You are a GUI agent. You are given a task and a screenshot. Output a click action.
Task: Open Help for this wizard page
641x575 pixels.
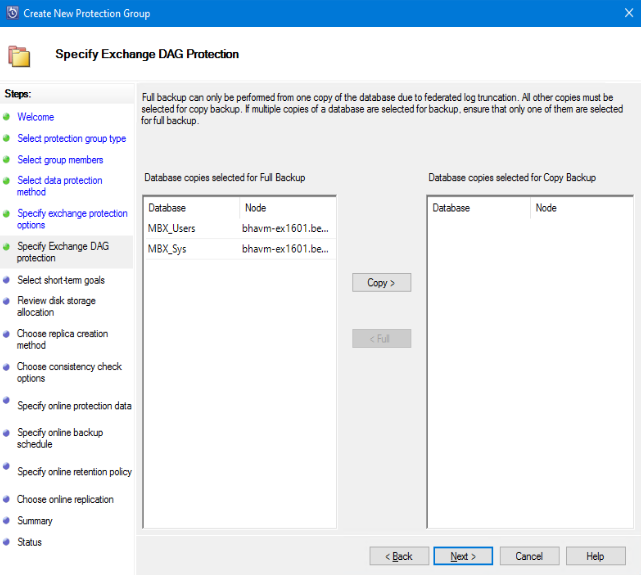tap(595, 556)
